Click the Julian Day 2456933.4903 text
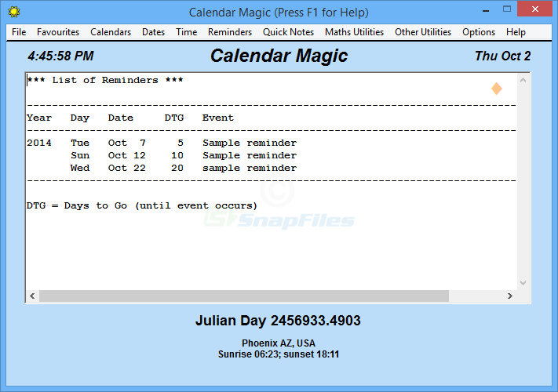 [278, 321]
